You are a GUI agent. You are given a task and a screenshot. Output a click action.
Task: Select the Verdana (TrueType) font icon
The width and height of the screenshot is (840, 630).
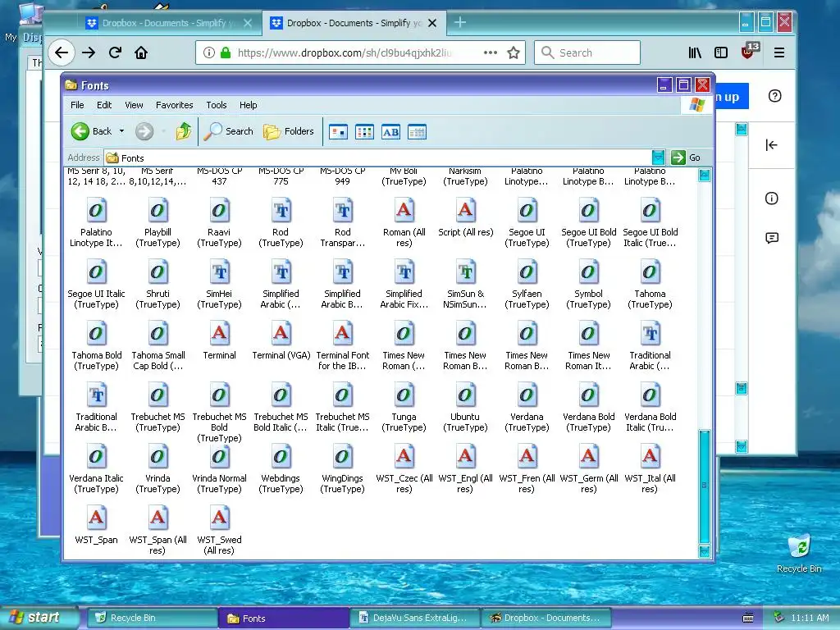[x=527, y=395]
